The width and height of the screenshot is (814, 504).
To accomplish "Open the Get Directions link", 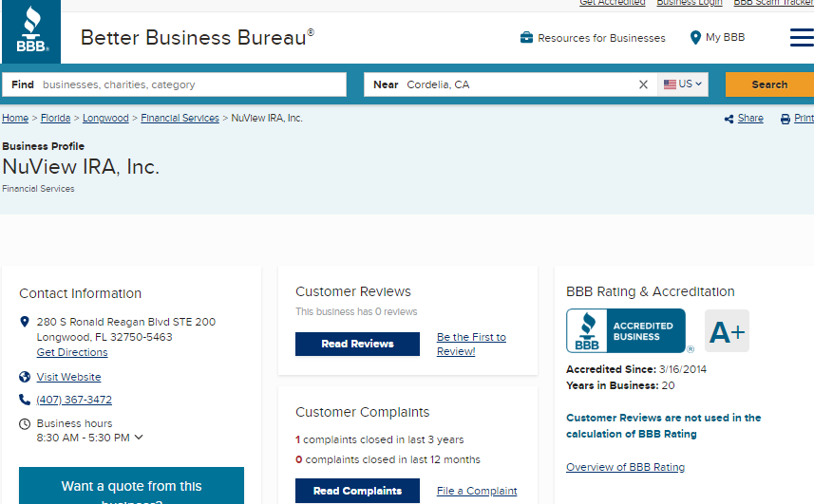I will (x=72, y=352).
